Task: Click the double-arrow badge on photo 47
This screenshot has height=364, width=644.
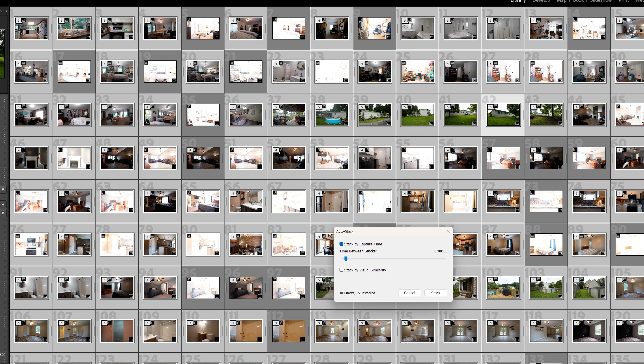Action: coord(60,150)
